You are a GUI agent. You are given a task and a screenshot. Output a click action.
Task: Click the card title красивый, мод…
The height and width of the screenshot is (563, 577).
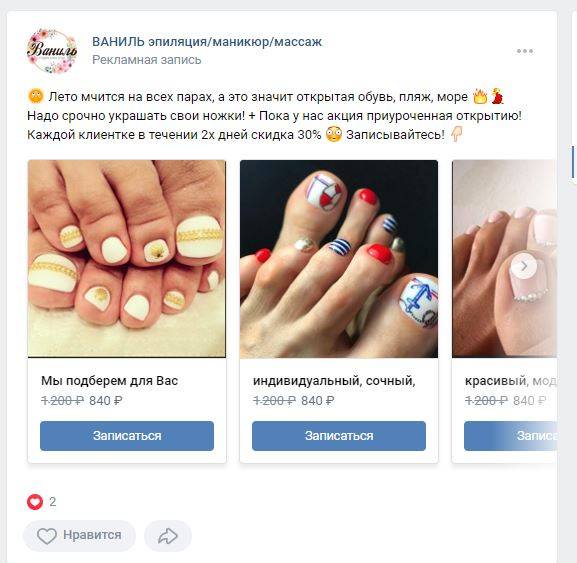click(x=510, y=381)
